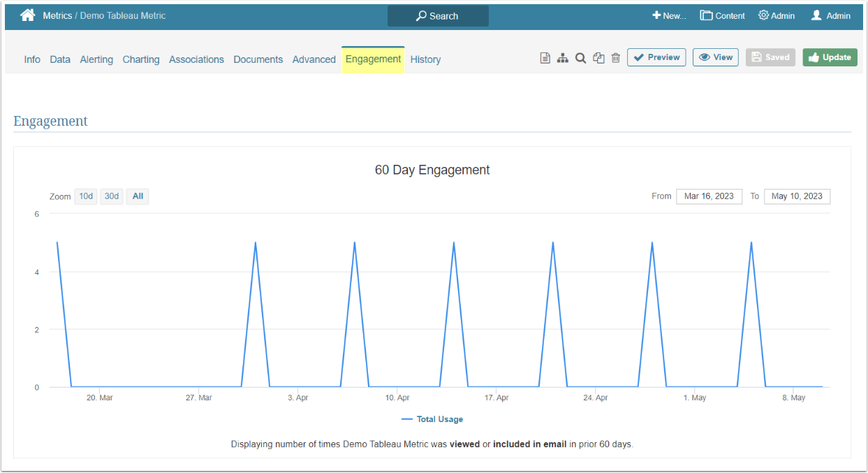
Task: Click the Home icon in header
Action: tap(27, 15)
